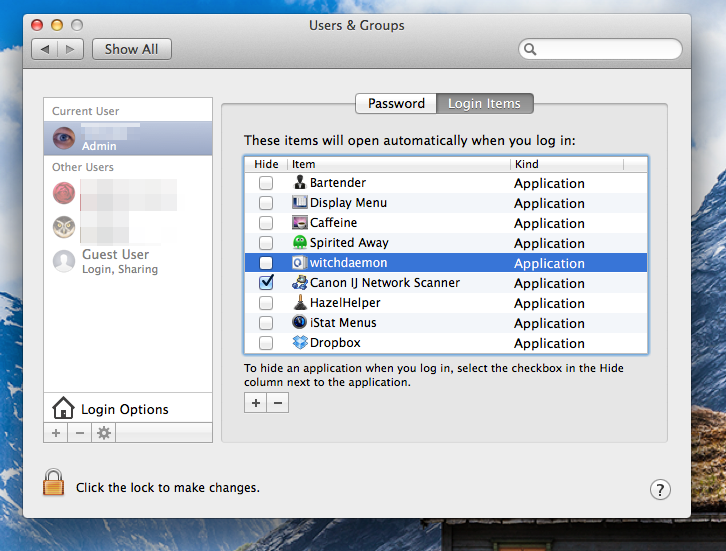Add a user account with plus button

coord(56,433)
